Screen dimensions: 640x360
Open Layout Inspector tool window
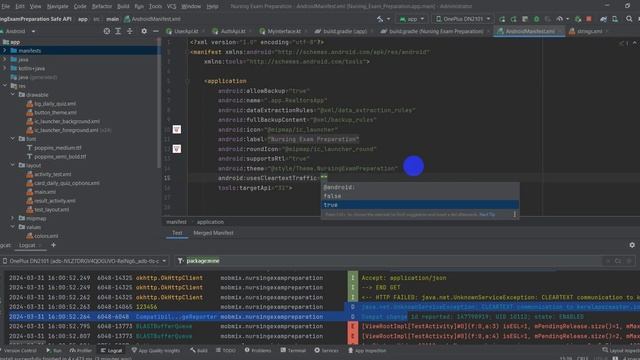click(x=620, y=350)
